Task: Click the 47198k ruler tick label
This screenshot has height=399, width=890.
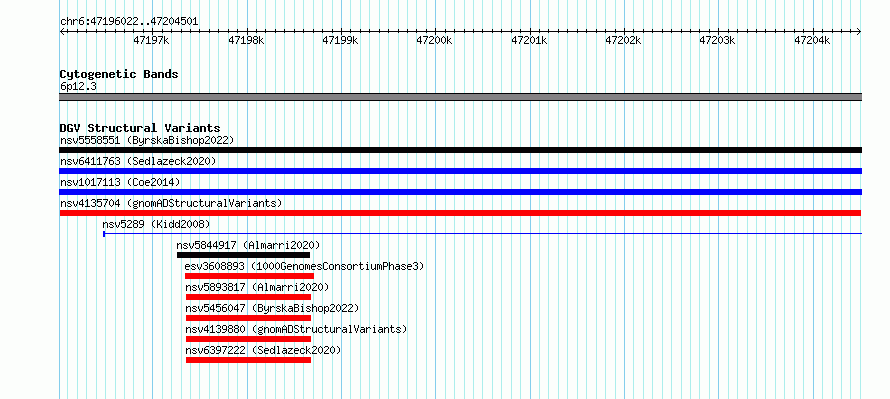Action: [x=246, y=41]
